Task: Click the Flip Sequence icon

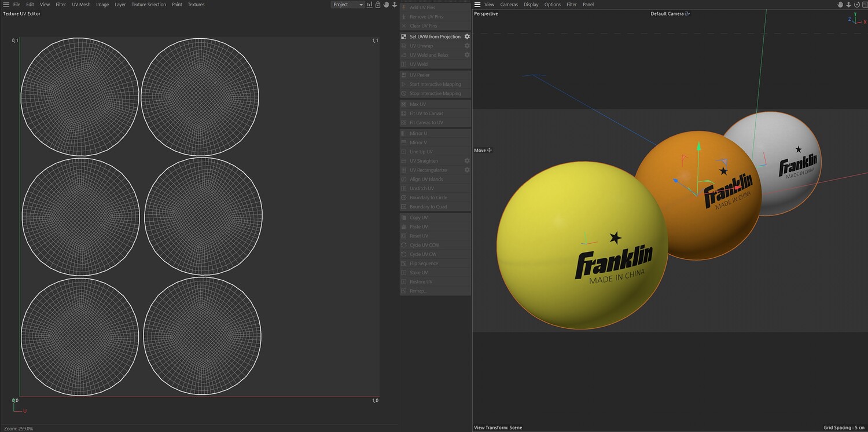Action: pyautogui.click(x=404, y=263)
